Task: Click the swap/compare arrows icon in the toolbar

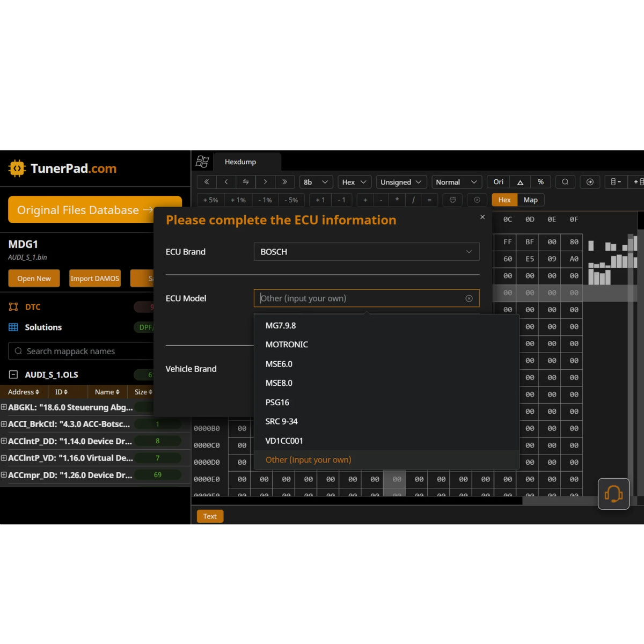Action: [245, 182]
